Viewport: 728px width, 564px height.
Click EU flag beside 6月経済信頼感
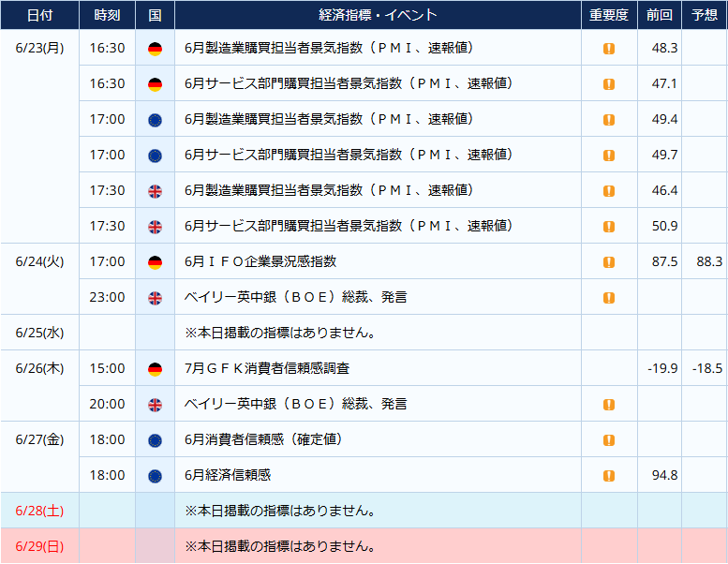(156, 476)
